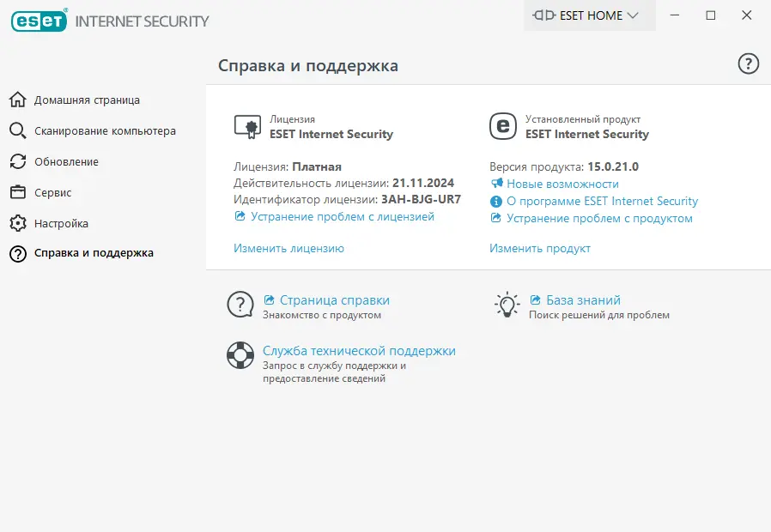Click Изменить лицензию link
The height and width of the screenshot is (532, 771).
[288, 249]
